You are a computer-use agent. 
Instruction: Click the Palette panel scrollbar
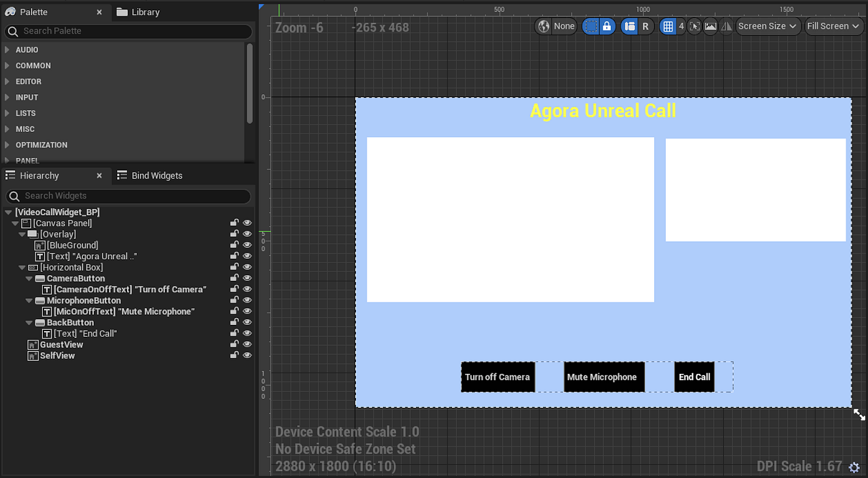(x=250, y=82)
